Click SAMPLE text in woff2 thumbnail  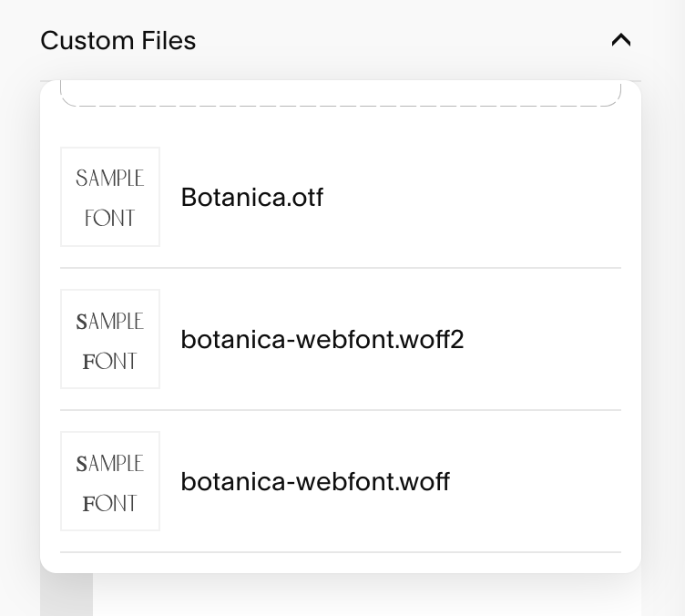[110, 322]
